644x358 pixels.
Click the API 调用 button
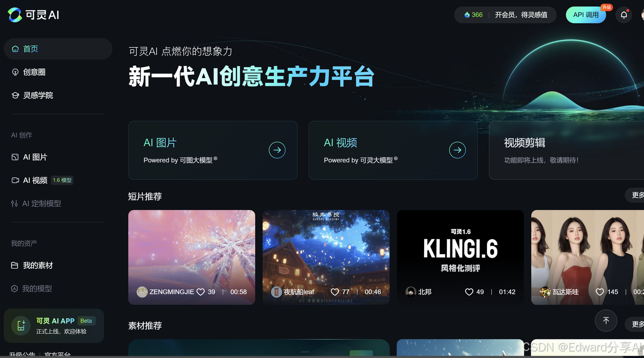click(x=586, y=15)
